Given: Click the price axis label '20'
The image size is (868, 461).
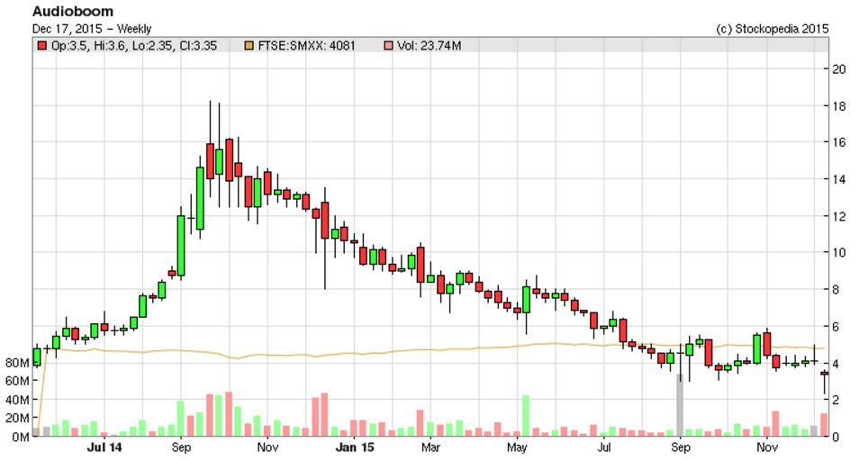Looking at the screenshot, I should click(838, 69).
